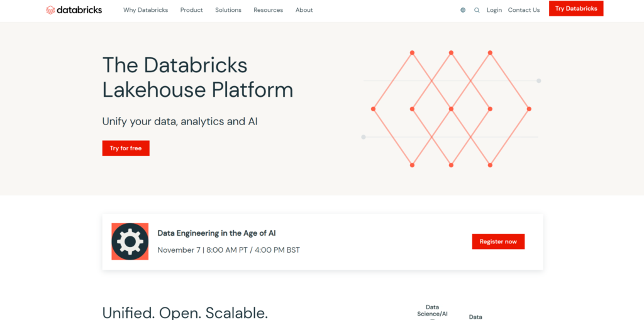This screenshot has width=644, height=320.
Task: Select the About menu item
Action: click(304, 10)
